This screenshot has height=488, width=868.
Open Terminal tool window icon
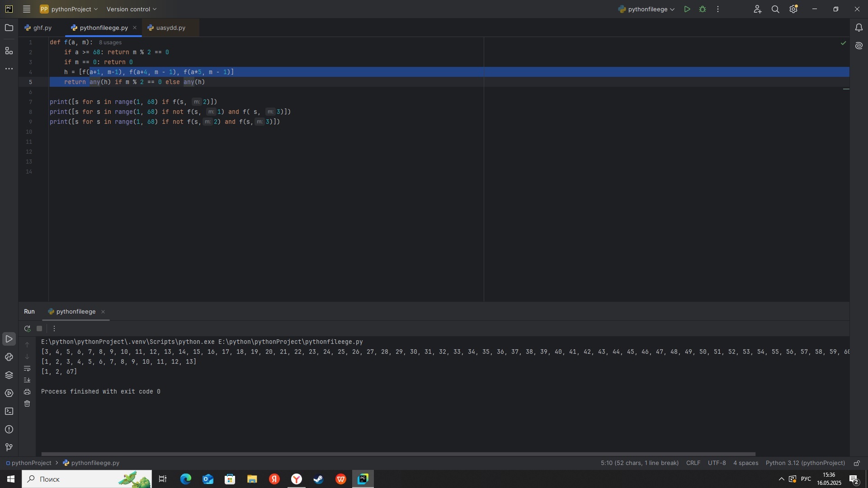click(x=9, y=411)
